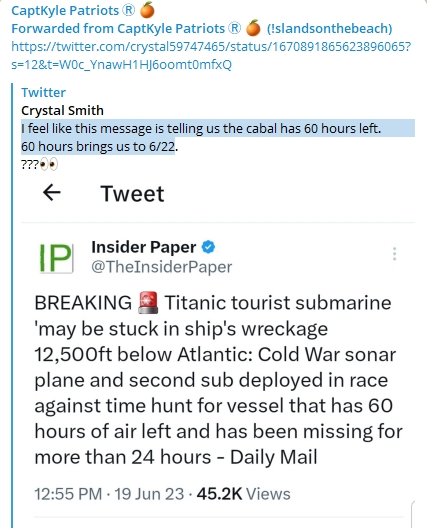Click the red siren emoji after BREAKING
Viewport: 427px width, 531px height.
(x=148, y=302)
